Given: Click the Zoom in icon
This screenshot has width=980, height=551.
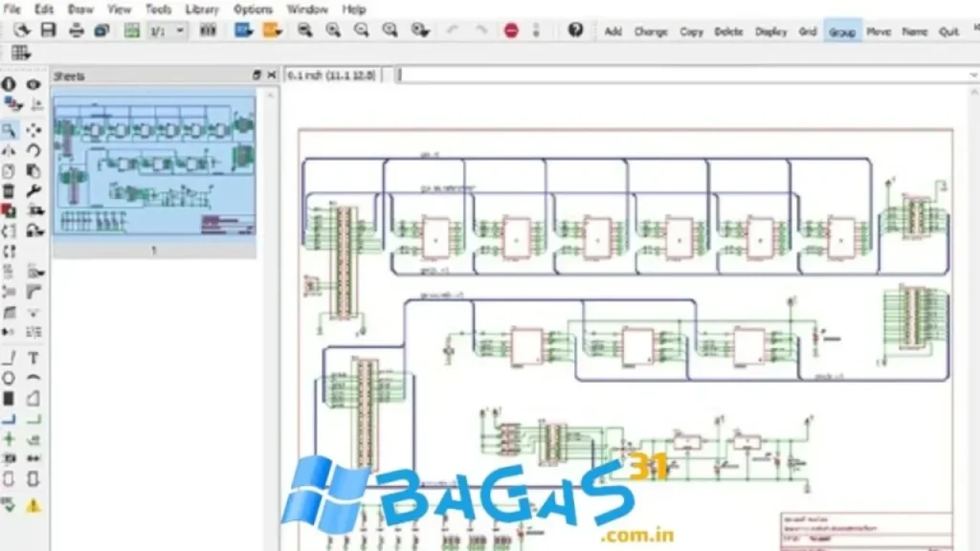Looking at the screenshot, I should (x=332, y=30).
